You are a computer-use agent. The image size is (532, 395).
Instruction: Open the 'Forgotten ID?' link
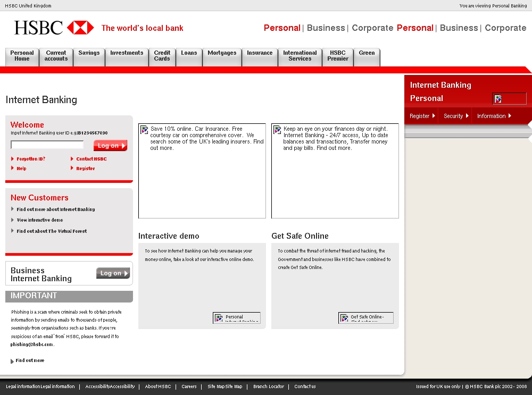tap(31, 158)
